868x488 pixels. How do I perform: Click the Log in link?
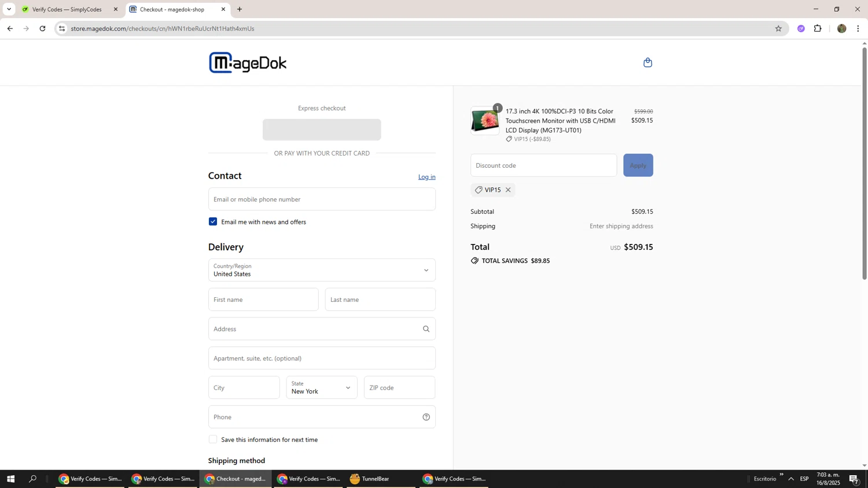click(x=427, y=177)
